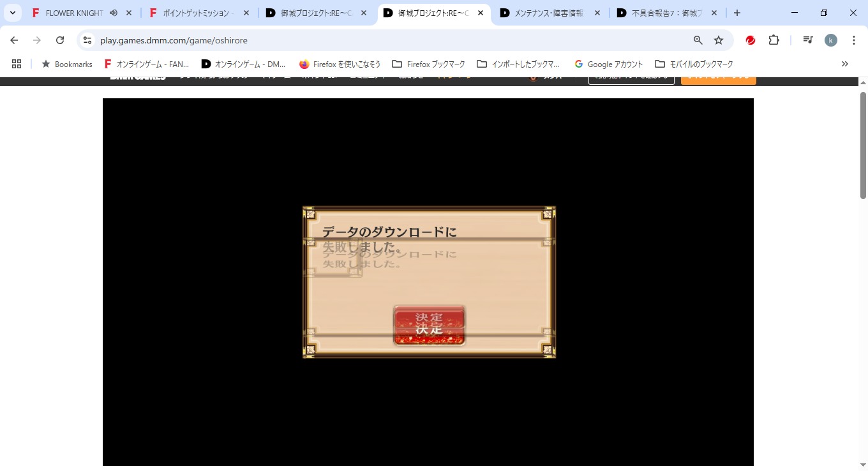Open the red extension icon in toolbar

(x=751, y=40)
